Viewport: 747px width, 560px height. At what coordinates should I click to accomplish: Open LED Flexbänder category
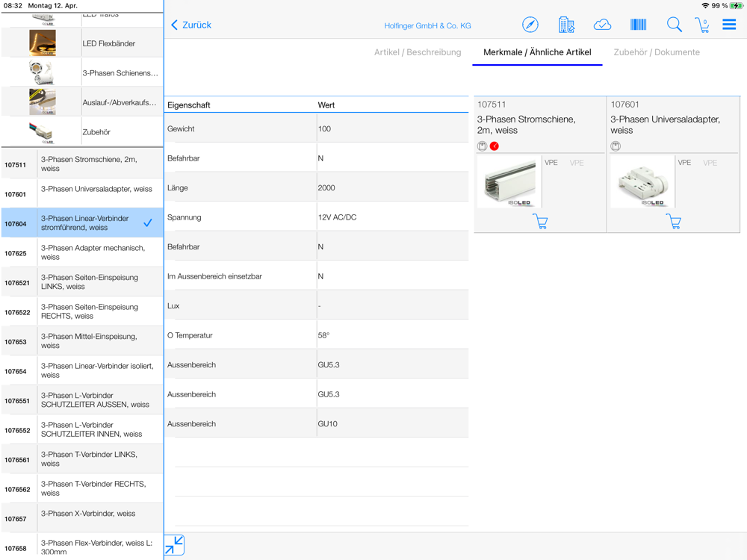point(82,43)
